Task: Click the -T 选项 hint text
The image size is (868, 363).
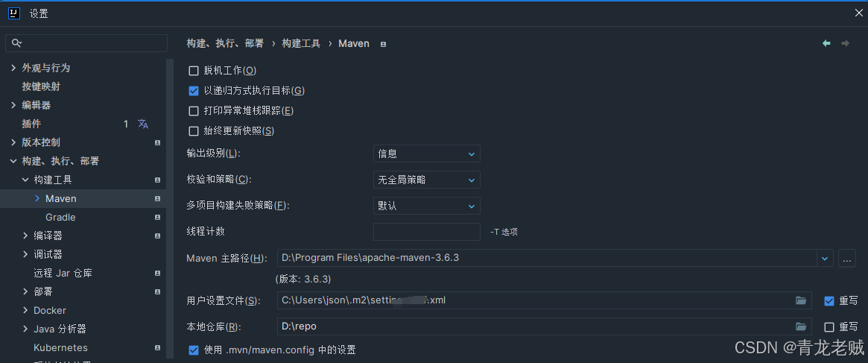Action: pos(504,233)
